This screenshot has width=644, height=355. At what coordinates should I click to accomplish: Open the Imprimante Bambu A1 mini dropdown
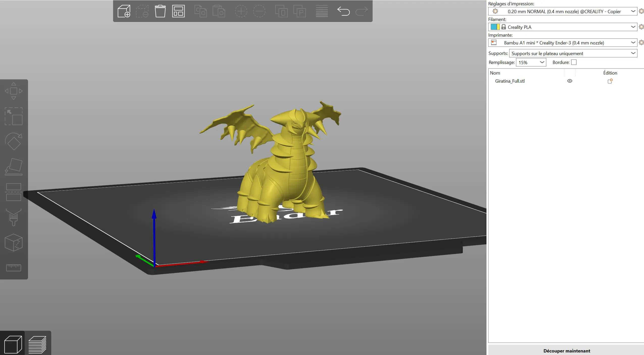[563, 43]
